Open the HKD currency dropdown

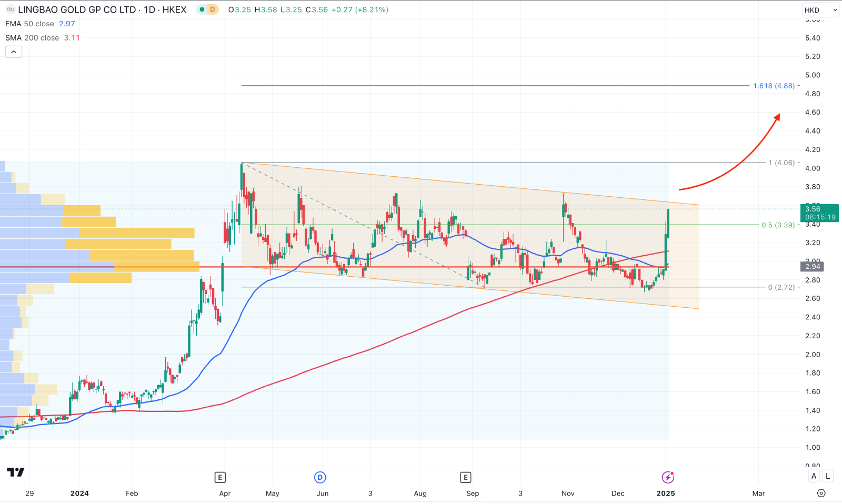[x=820, y=10]
